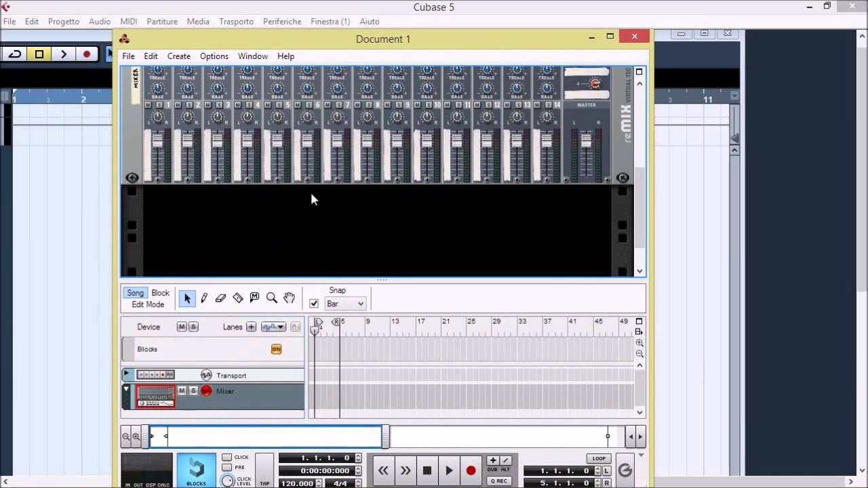Switch to Song view
This screenshot has width=868, height=488.
tap(136, 293)
